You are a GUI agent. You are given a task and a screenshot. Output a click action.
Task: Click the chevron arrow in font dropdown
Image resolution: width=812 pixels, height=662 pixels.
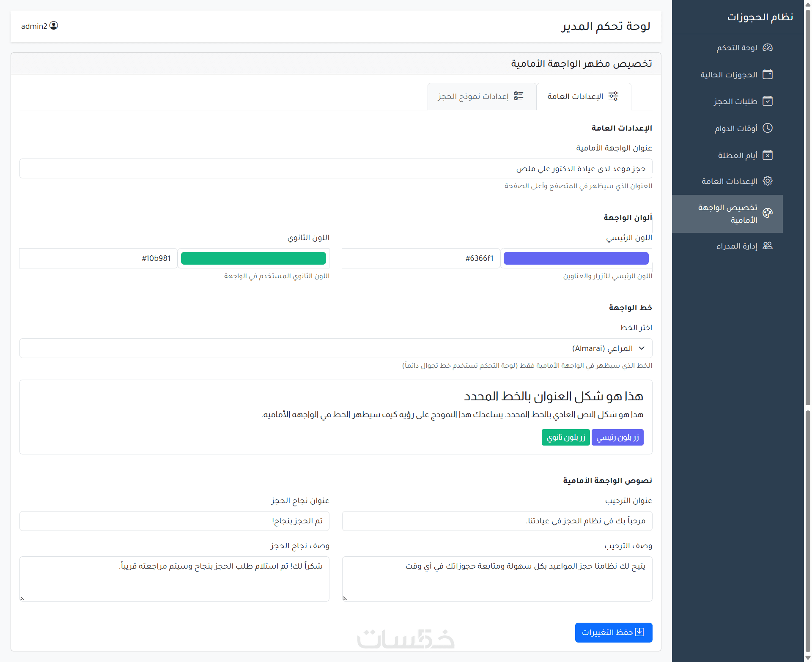pos(642,348)
